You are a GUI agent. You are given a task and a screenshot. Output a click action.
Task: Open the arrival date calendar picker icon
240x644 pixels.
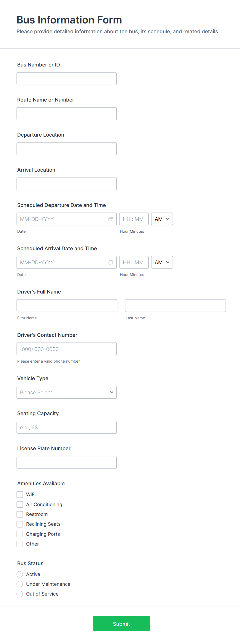point(110,262)
